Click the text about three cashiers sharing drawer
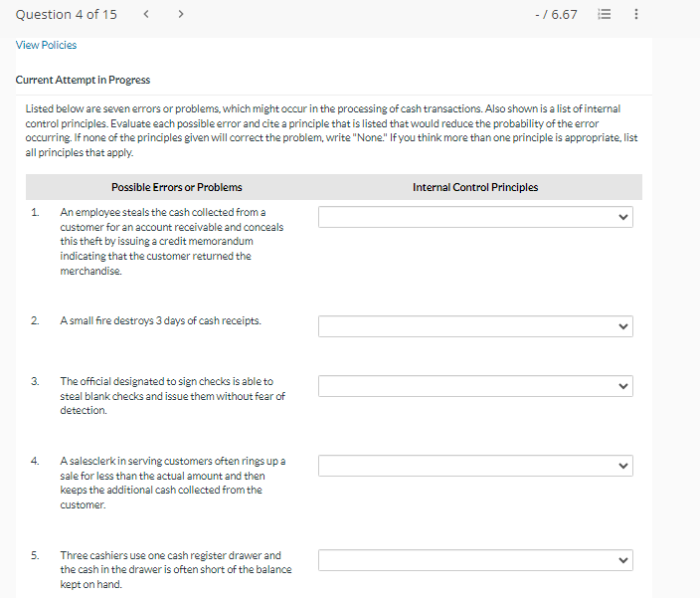The image size is (700, 598). [175, 569]
